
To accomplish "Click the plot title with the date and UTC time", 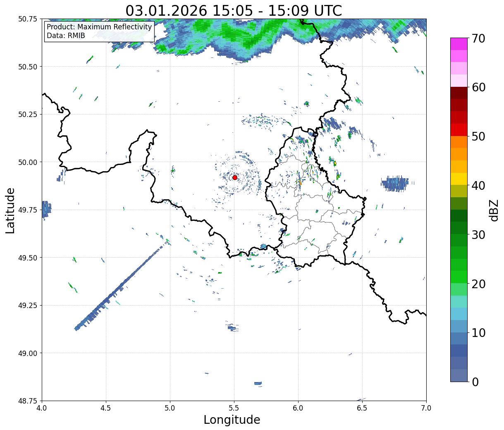I will click(x=234, y=10).
